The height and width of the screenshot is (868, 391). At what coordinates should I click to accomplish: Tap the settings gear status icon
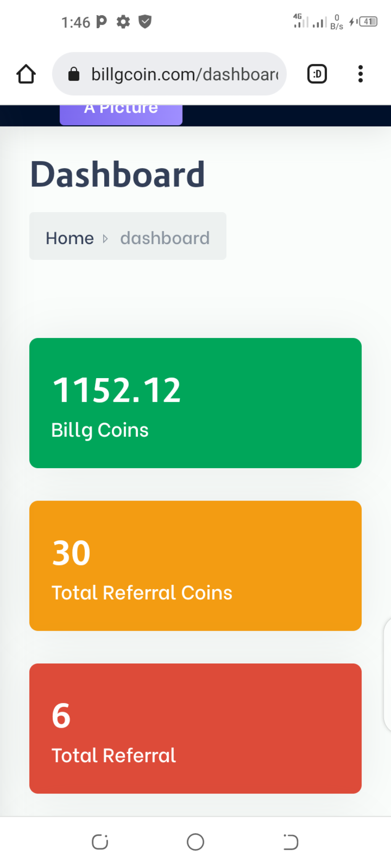pyautogui.click(x=123, y=22)
